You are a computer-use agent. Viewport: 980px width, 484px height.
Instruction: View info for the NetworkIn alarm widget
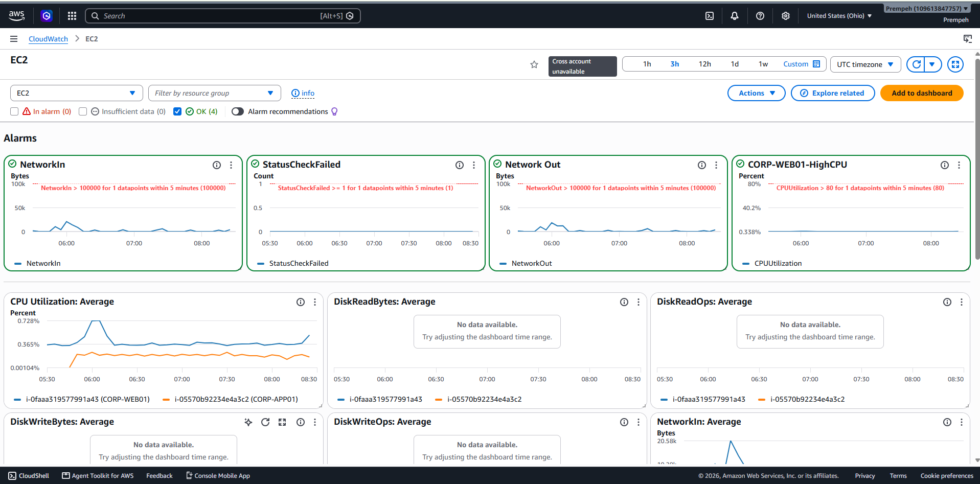pyautogui.click(x=217, y=165)
